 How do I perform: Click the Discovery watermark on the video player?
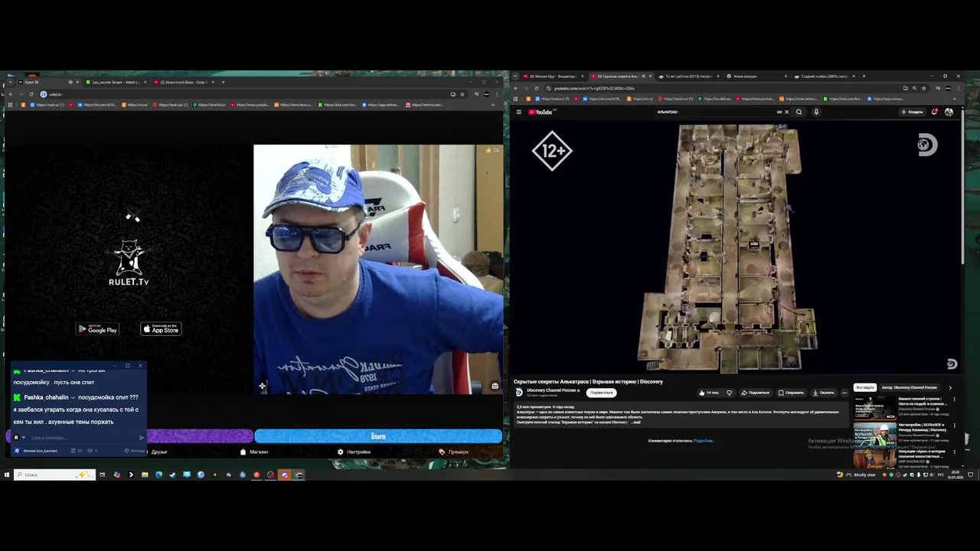point(951,364)
